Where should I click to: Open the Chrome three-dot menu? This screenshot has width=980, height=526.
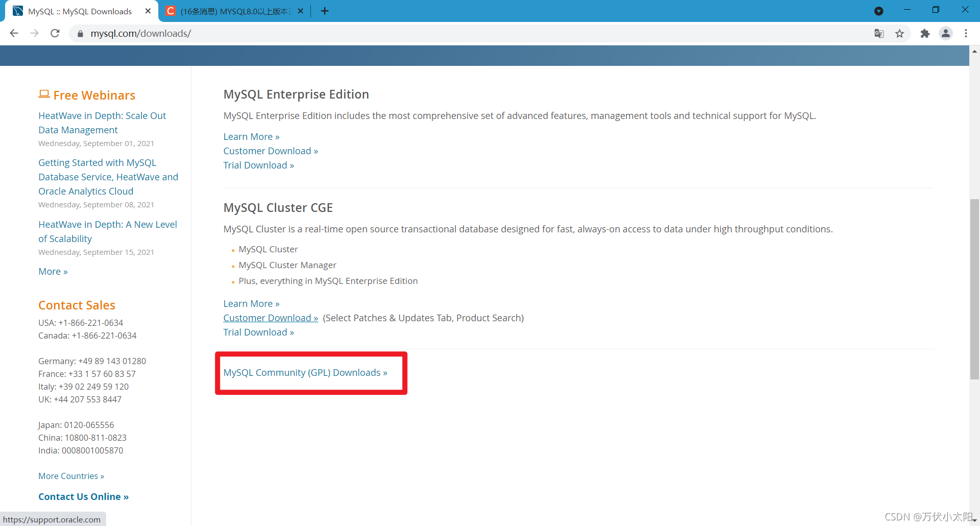coord(966,34)
